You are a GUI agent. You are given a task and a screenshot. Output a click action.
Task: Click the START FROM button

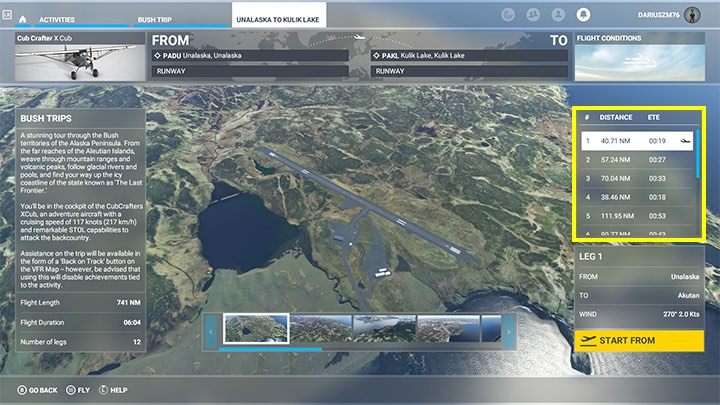tap(639, 341)
